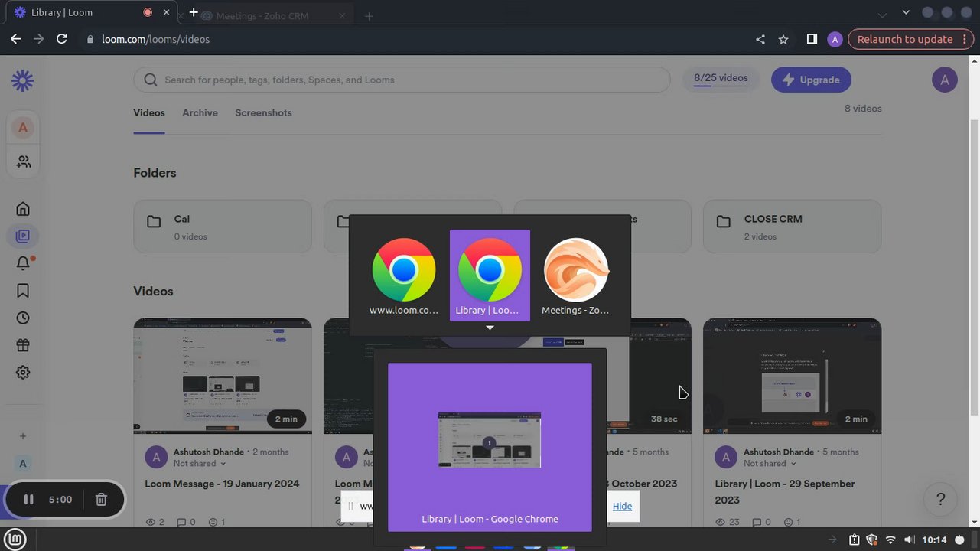Open the team members icon in sidebar
The image size is (980, 551).
[x=24, y=161]
